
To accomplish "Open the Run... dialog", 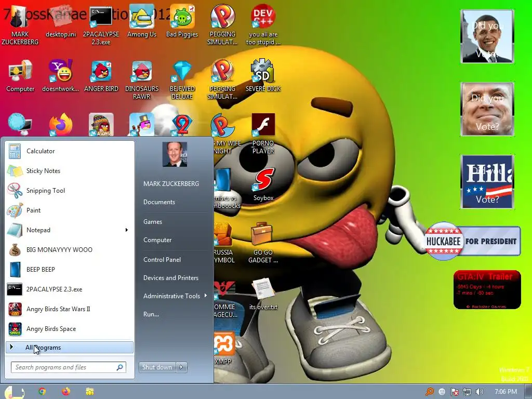I will [151, 314].
